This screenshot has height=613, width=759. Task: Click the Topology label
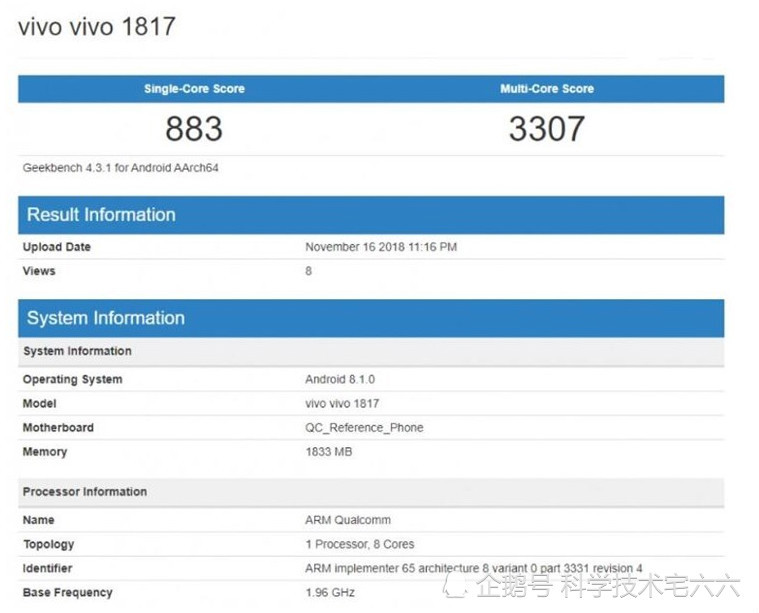[x=48, y=544]
